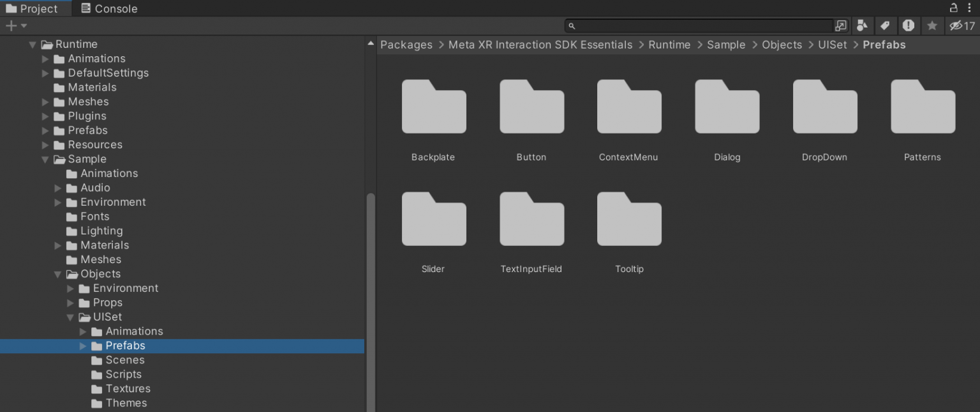Click the favorites star icon
Viewport: 980px width, 412px height.
[x=932, y=26]
